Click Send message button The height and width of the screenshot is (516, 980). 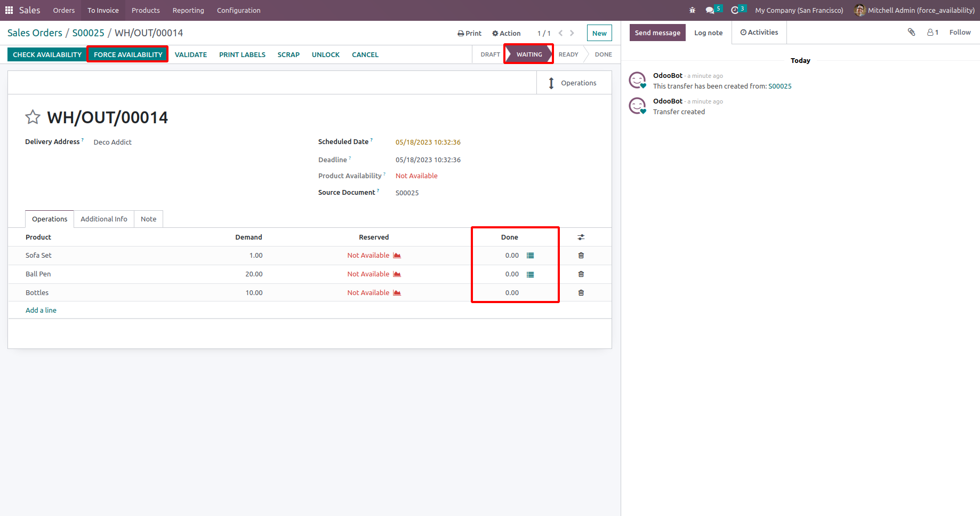tap(657, 33)
